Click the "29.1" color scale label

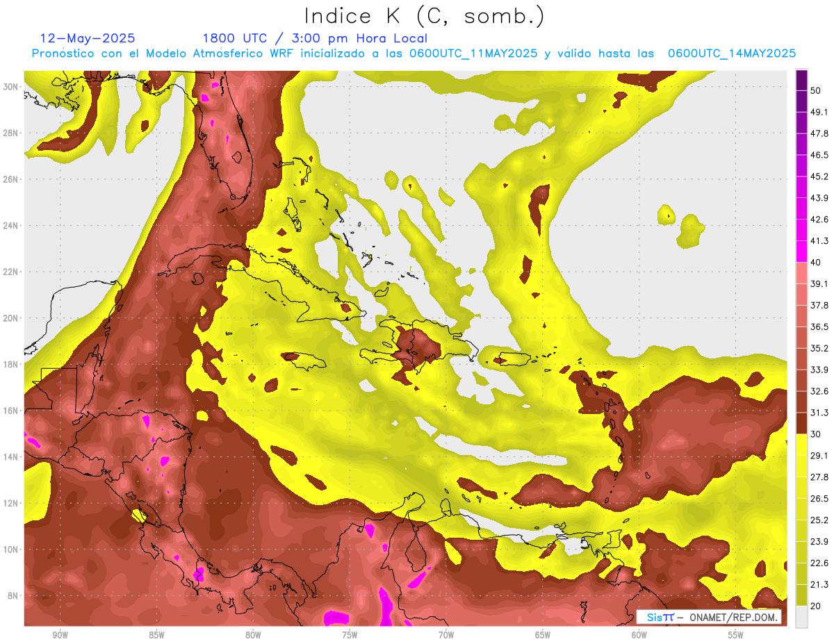click(819, 456)
